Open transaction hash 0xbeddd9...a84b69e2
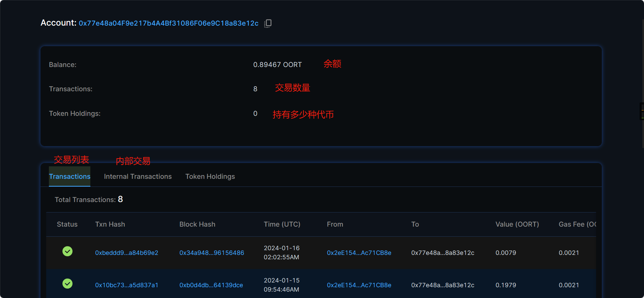The width and height of the screenshot is (644, 298). 126,253
